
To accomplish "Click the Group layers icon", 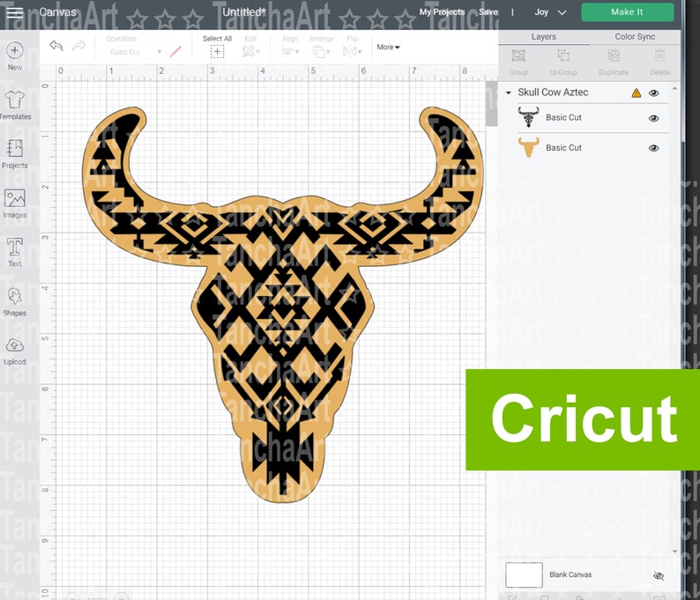I will [x=518, y=56].
